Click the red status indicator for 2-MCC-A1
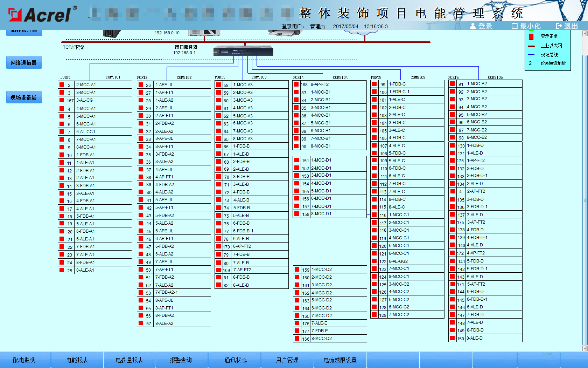The height and width of the screenshot is (368, 588). 62,85
